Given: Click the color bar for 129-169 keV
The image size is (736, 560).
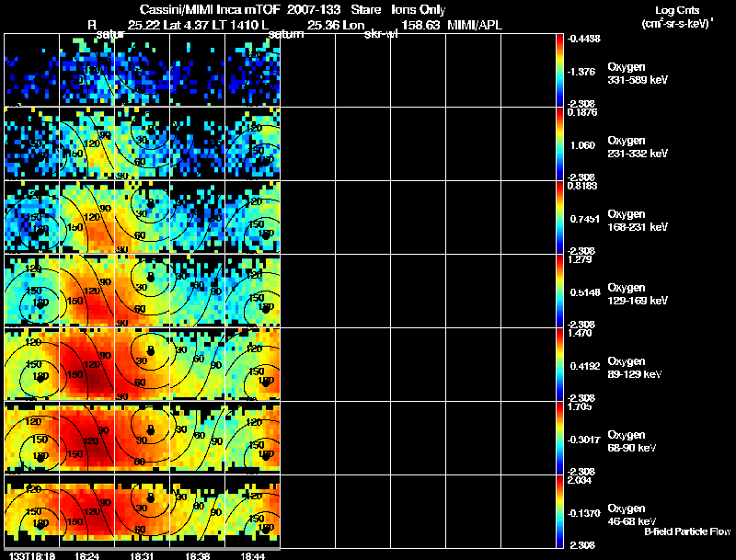Looking at the screenshot, I should click(x=559, y=291).
